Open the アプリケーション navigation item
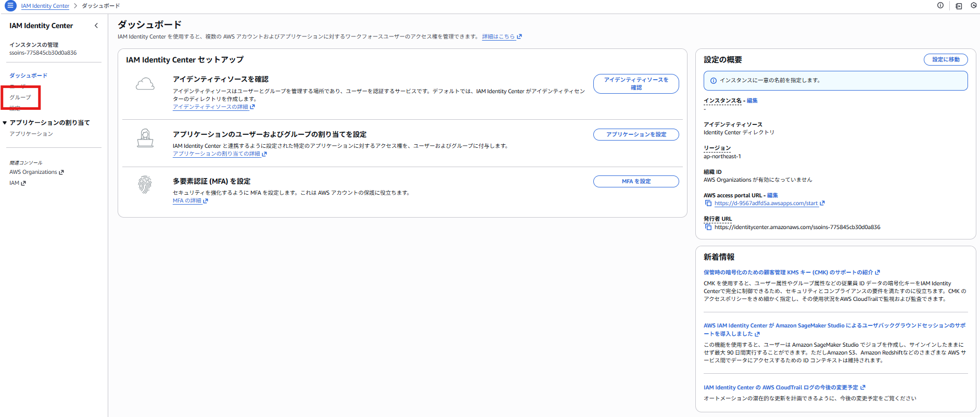The height and width of the screenshot is (417, 980). point(31,134)
